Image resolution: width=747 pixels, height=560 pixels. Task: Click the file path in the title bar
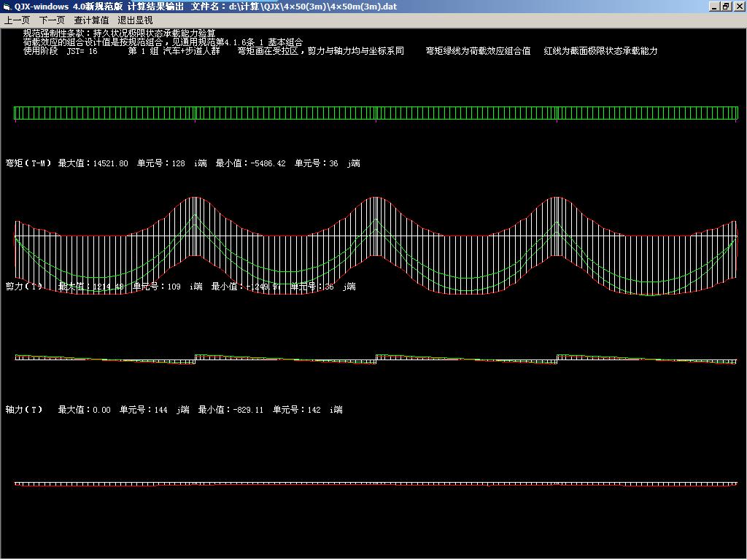point(312,7)
